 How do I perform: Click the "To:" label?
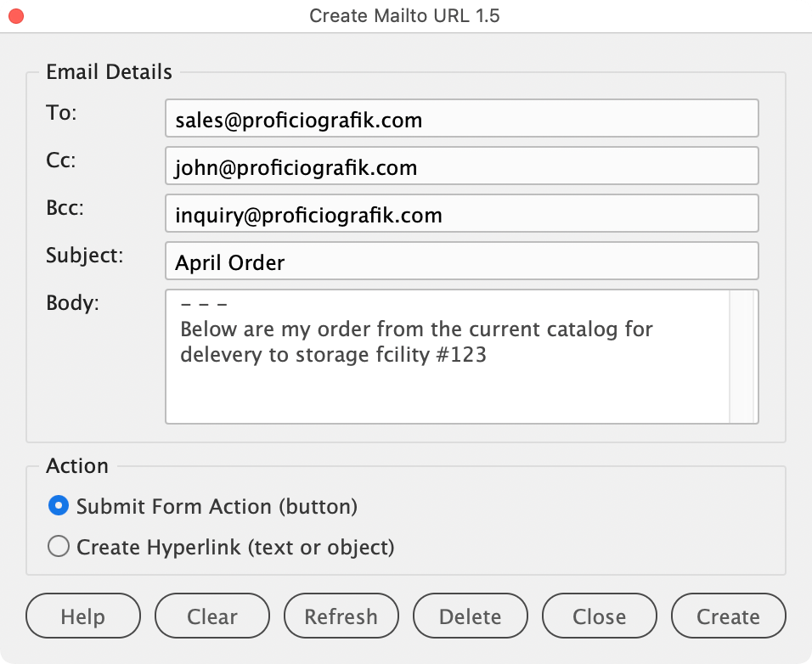[61, 113]
